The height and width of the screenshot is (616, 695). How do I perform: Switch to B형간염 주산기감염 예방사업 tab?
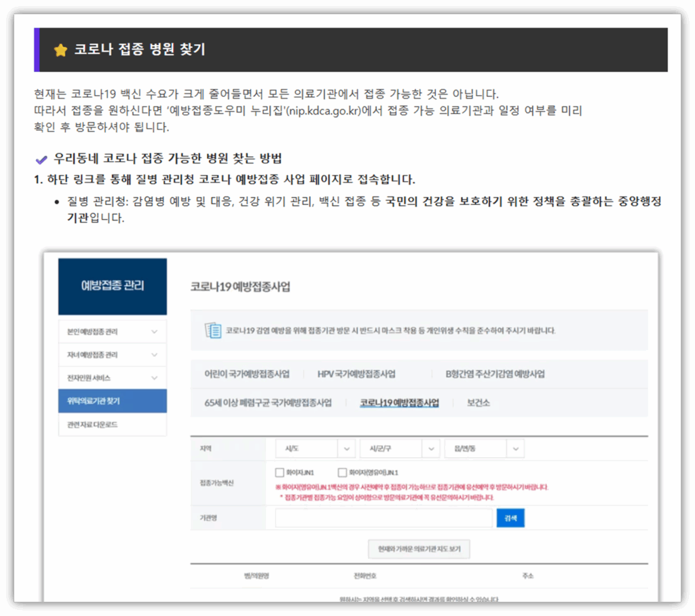[495, 374]
